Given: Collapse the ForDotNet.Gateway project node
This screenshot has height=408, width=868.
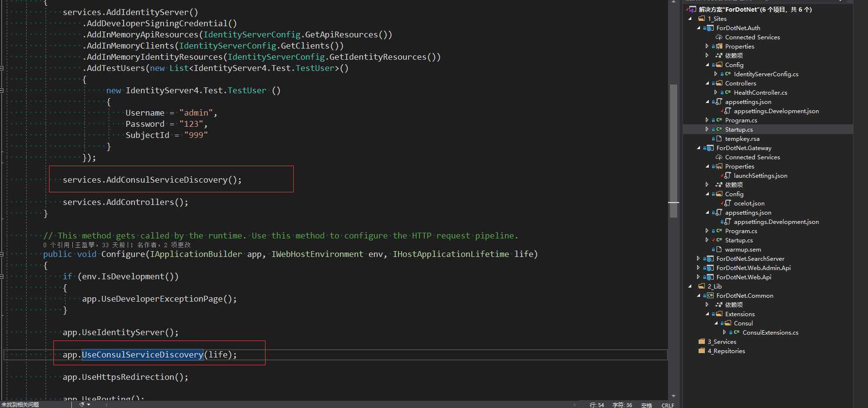Looking at the screenshot, I should click(699, 148).
